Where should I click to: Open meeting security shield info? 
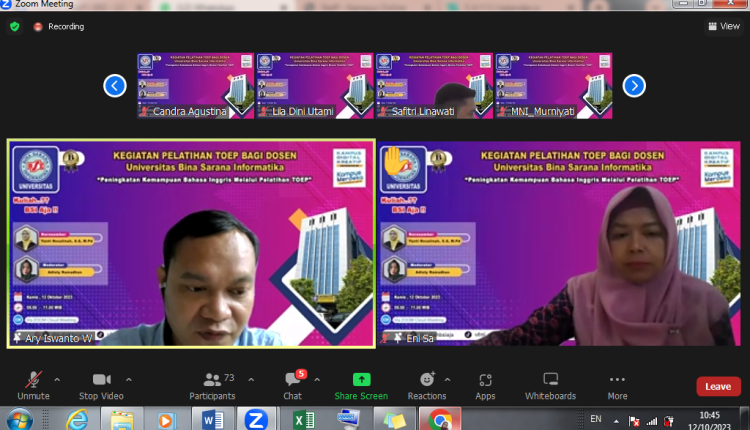pyautogui.click(x=15, y=27)
